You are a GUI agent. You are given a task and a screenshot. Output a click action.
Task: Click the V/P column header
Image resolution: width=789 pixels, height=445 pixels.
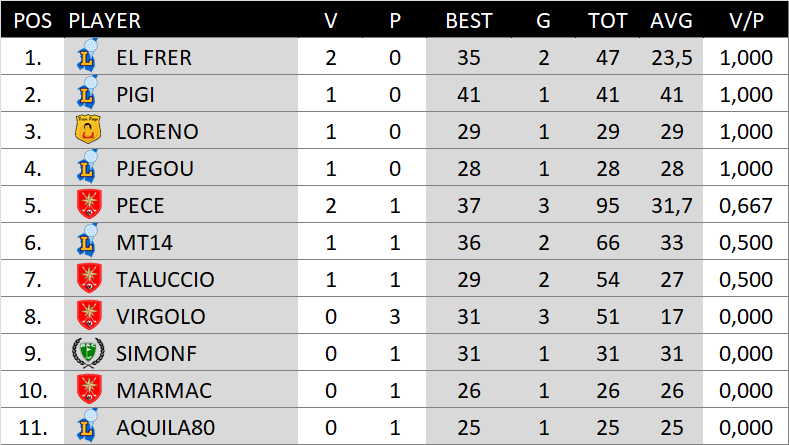pyautogui.click(x=746, y=20)
